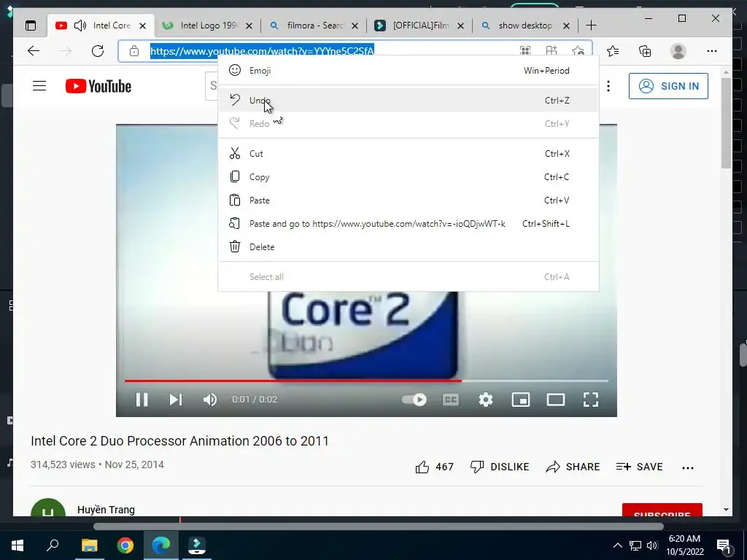View site information via lock icon
Screen dimensions: 747x560
[x=134, y=51]
